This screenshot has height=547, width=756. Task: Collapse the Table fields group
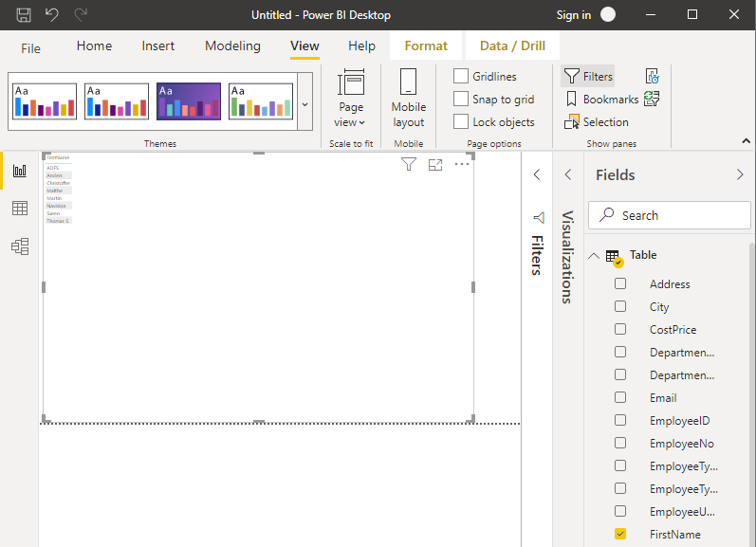click(594, 256)
